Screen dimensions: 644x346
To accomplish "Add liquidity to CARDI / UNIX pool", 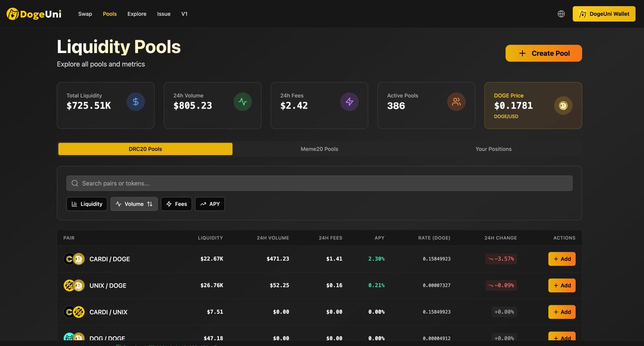I will (x=562, y=312).
